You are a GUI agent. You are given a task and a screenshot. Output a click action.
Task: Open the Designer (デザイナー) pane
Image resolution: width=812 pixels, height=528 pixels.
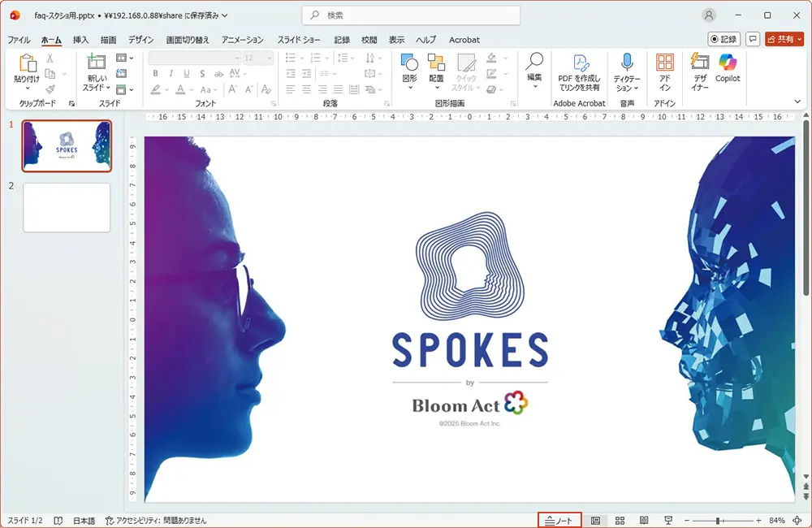pyautogui.click(x=700, y=71)
